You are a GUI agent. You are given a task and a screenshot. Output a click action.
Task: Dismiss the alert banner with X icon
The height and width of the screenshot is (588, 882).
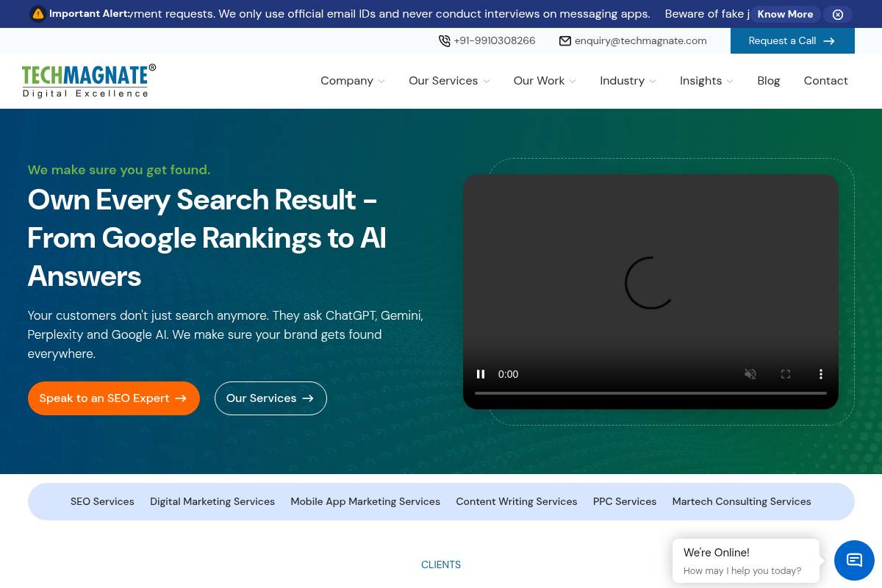pyautogui.click(x=838, y=14)
